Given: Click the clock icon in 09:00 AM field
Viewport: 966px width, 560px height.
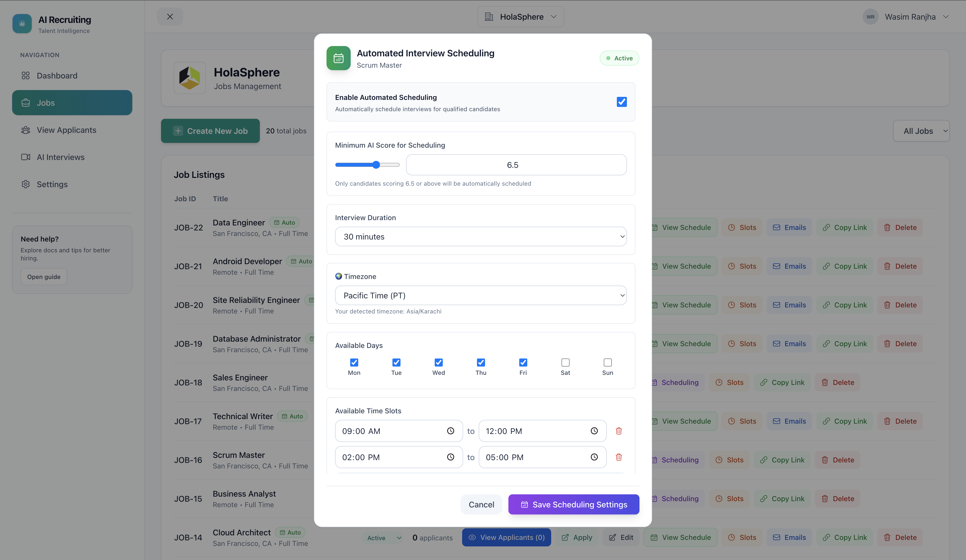Looking at the screenshot, I should [450, 431].
